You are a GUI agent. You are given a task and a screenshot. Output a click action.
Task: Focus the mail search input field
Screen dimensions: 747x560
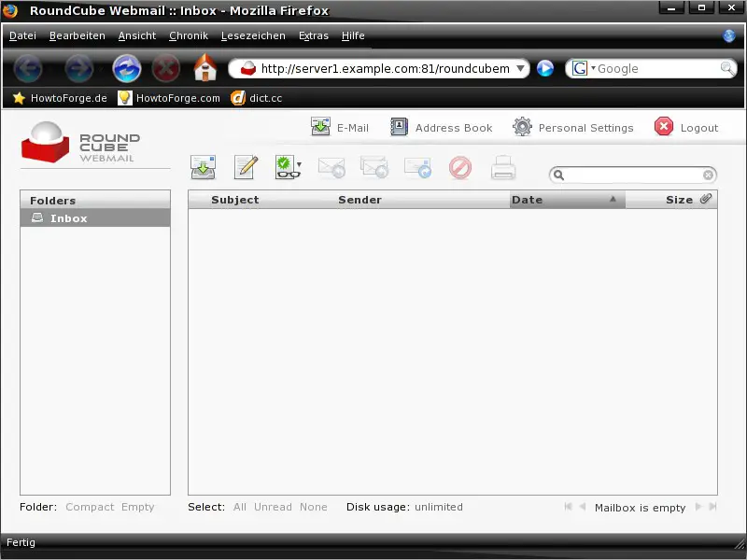[633, 175]
